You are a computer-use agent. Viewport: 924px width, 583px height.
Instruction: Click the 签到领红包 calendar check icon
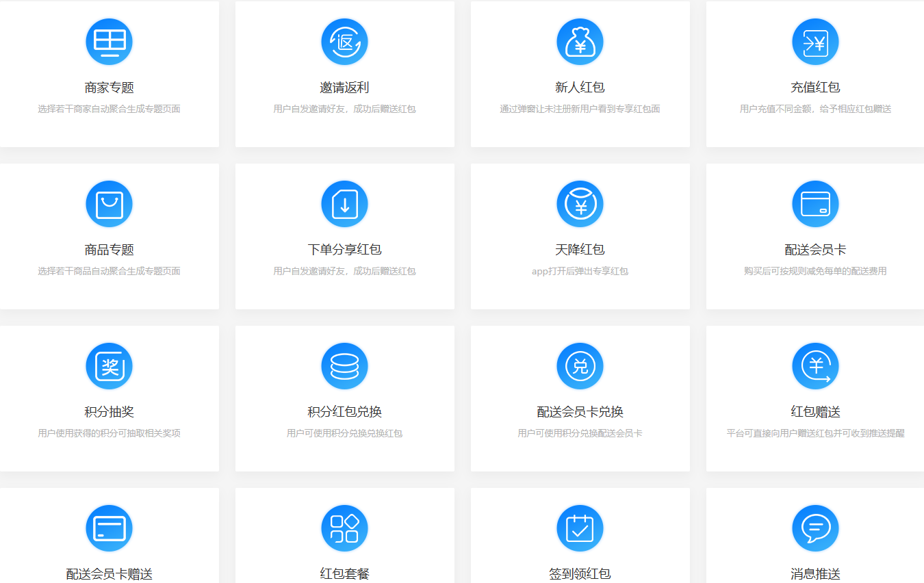pyautogui.click(x=580, y=528)
